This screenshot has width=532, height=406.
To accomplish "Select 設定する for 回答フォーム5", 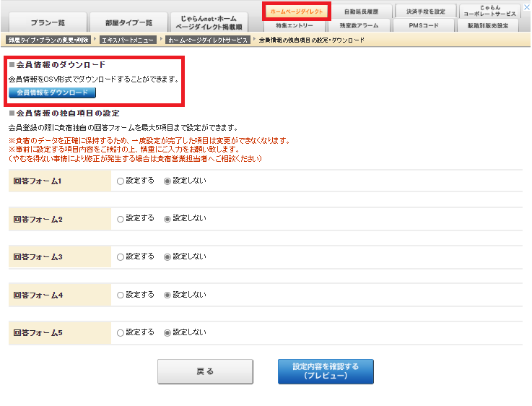I will click(121, 332).
